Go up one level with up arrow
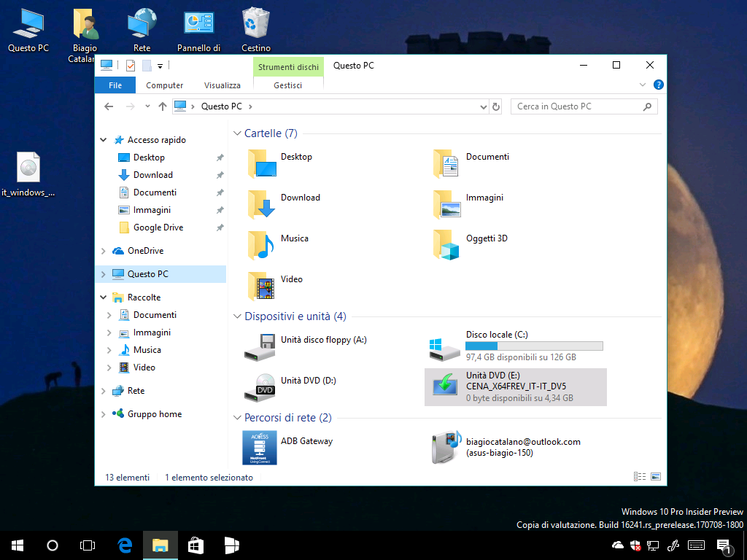747x560 pixels. [163, 106]
